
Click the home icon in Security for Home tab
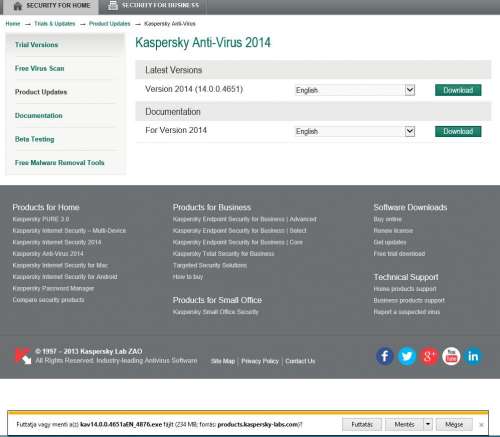coord(18,6)
